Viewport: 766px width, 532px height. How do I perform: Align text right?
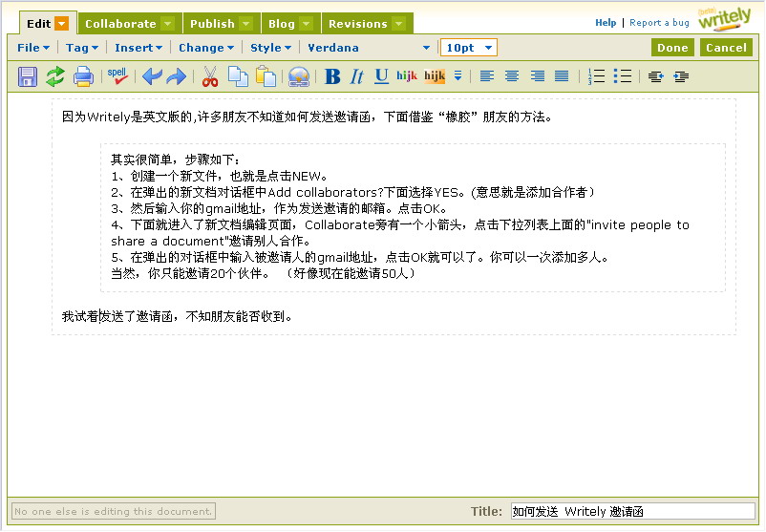click(538, 76)
